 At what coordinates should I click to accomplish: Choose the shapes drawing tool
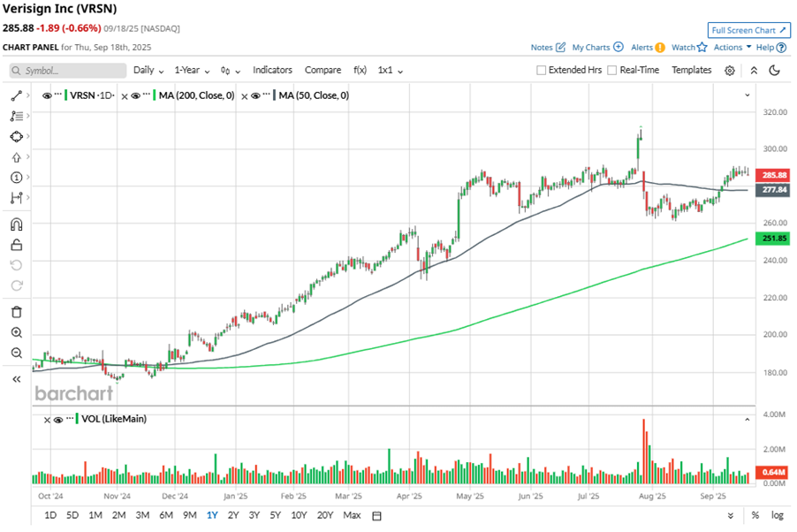[16, 136]
